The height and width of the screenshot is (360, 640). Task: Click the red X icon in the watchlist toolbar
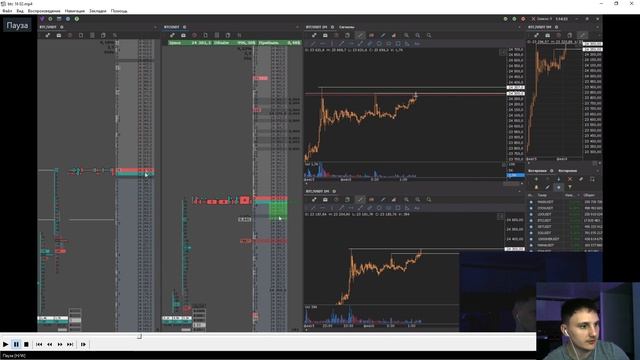pyautogui.click(x=570, y=179)
